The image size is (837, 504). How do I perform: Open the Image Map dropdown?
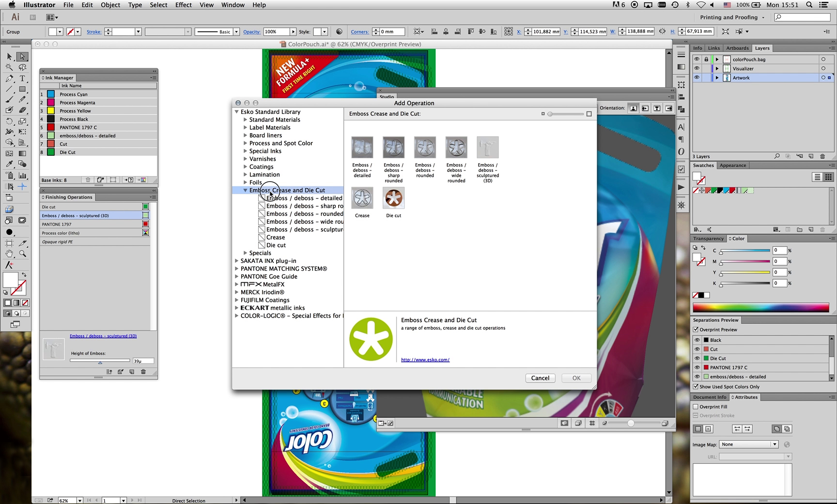748,444
